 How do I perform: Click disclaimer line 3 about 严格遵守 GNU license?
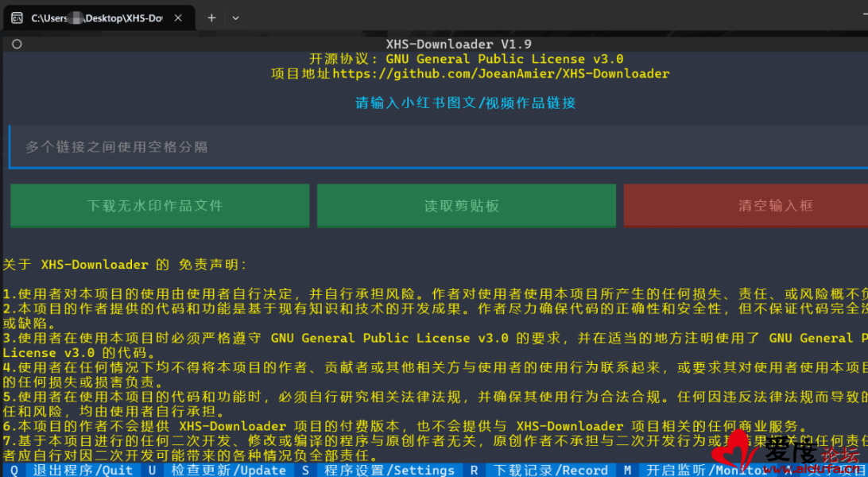435,345
